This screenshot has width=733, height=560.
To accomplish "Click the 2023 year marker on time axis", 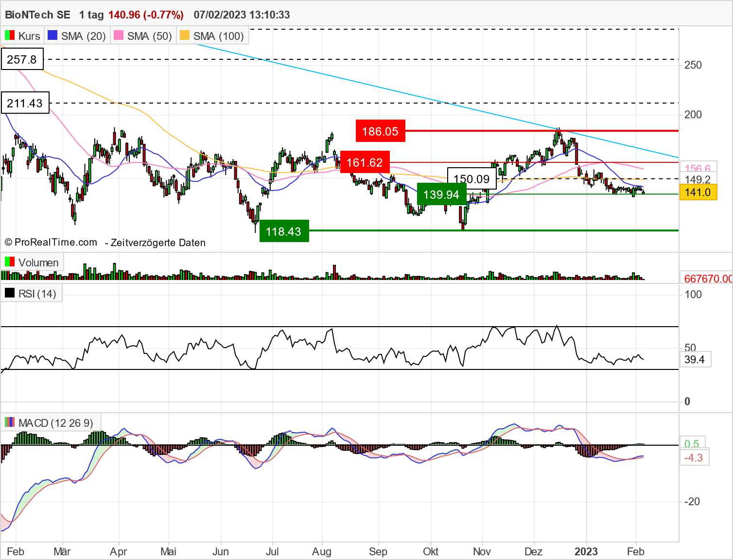I will (586, 551).
